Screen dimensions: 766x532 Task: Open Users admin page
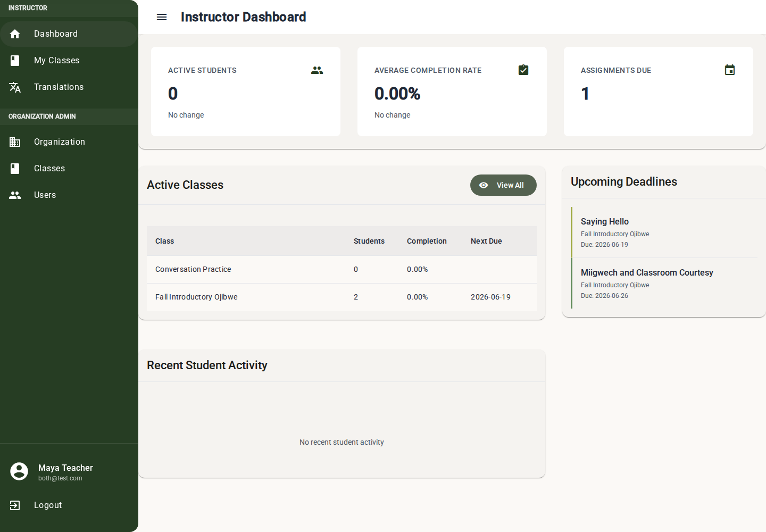(x=69, y=195)
